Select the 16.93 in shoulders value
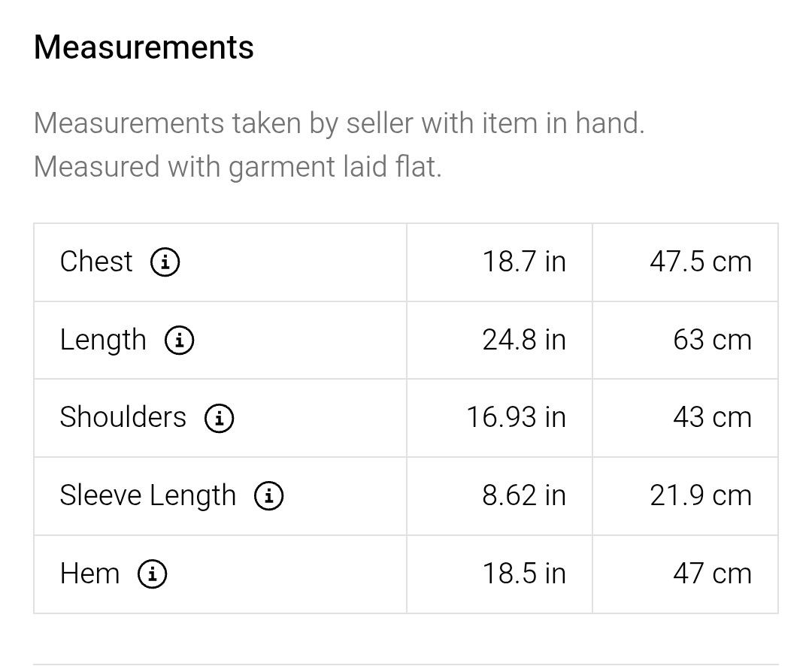The image size is (812, 666). pos(517,417)
